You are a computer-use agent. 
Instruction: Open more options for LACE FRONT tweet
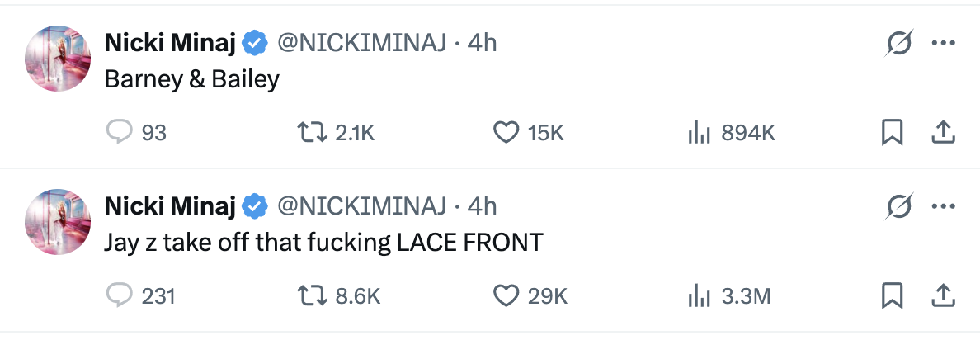point(943,206)
